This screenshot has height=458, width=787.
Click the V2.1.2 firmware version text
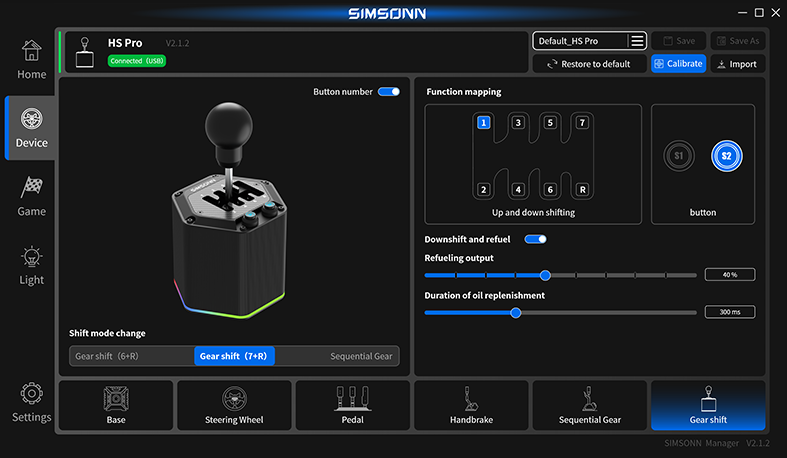[x=177, y=43]
